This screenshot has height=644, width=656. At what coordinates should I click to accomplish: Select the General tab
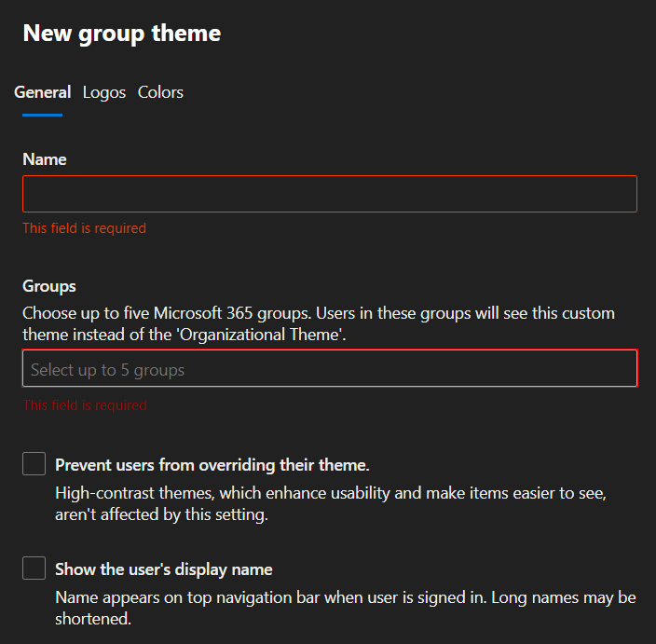click(x=43, y=92)
